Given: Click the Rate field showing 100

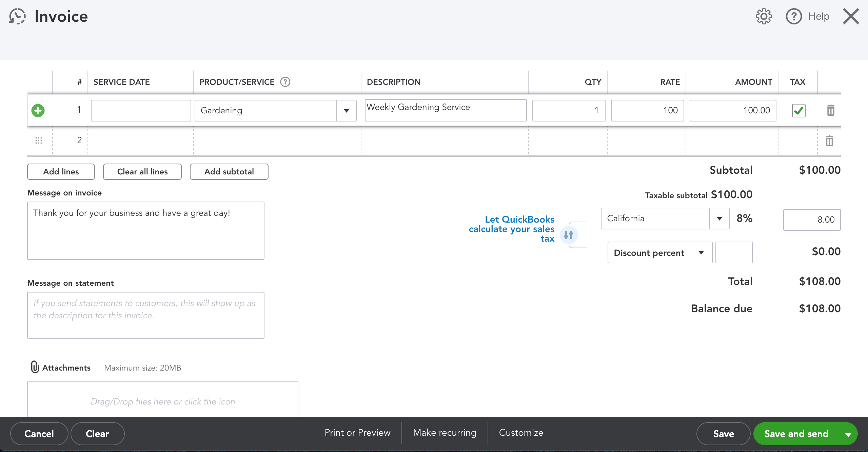Looking at the screenshot, I should 647,111.
